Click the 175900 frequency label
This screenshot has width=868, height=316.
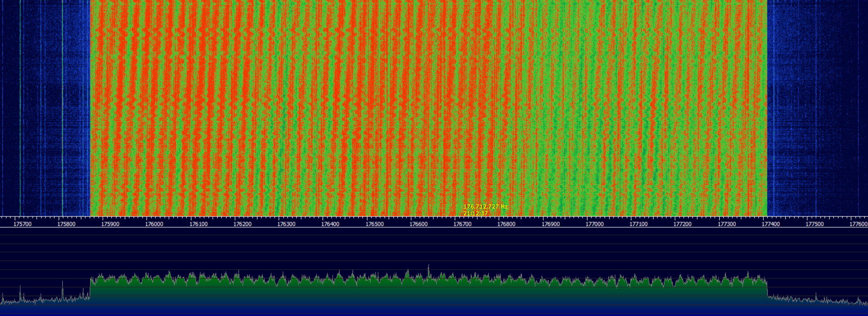point(110,224)
